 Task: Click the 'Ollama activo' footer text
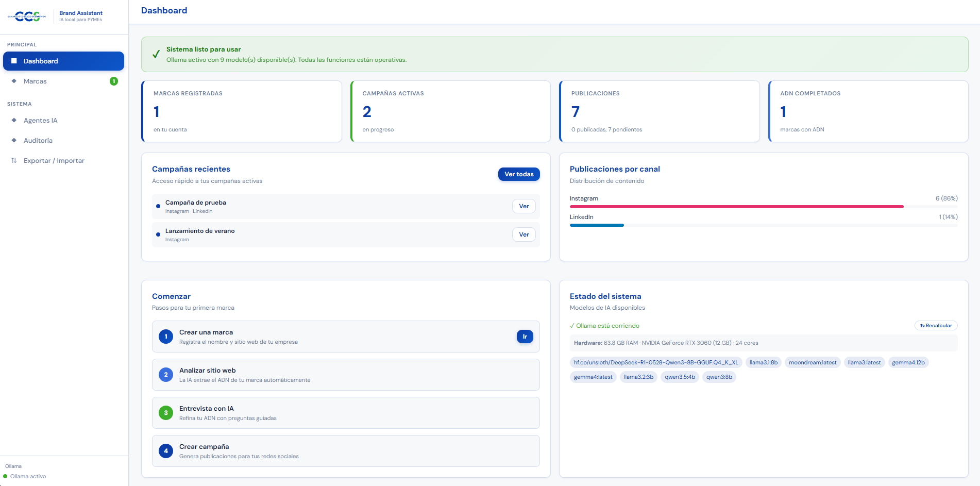click(28, 476)
